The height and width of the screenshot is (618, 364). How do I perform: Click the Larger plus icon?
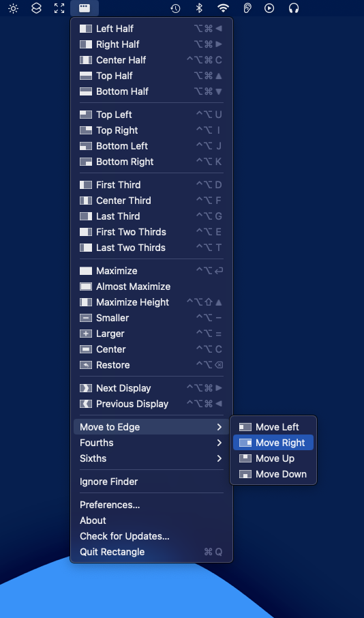point(85,334)
